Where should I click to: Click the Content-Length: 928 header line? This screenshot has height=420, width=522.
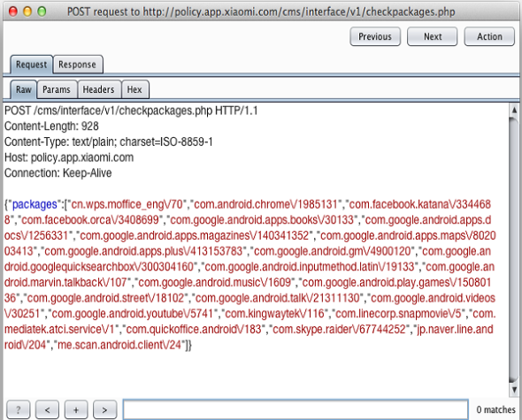pyautogui.click(x=51, y=126)
